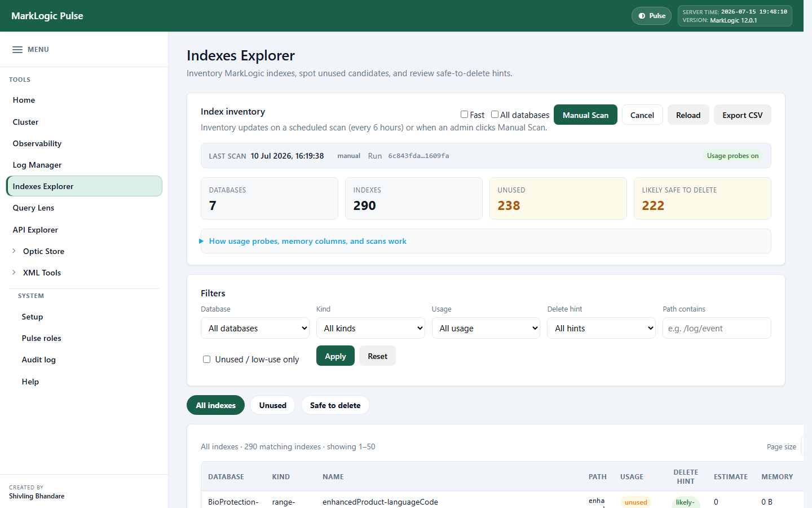Reset the filters
Viewport: 812px width, 508px height.
point(377,356)
